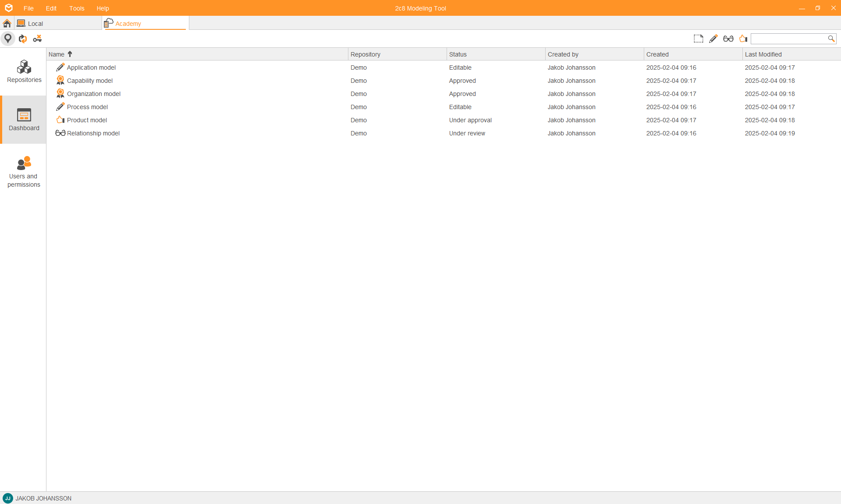Click the magnifying glass search icon
The width and height of the screenshot is (841, 504).
pyautogui.click(x=831, y=39)
